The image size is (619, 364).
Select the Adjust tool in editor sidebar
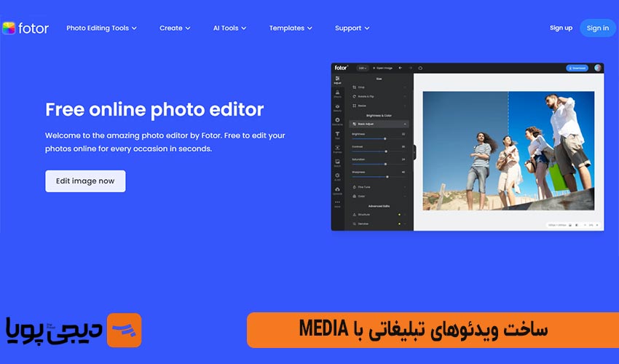pos(337,80)
